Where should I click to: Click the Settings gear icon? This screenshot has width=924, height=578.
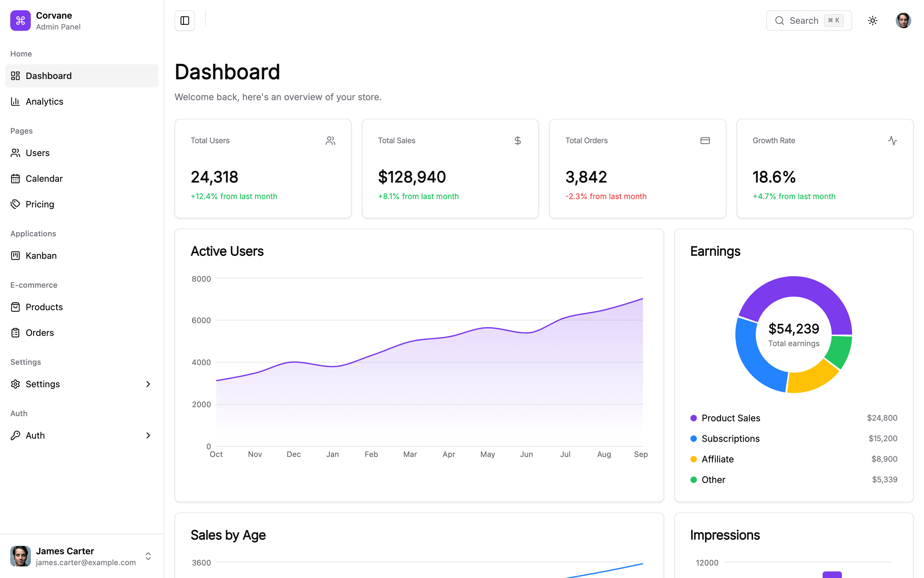click(15, 384)
